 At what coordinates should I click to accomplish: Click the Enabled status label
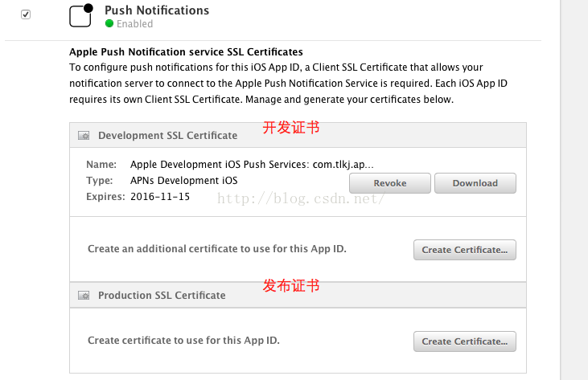click(x=134, y=24)
